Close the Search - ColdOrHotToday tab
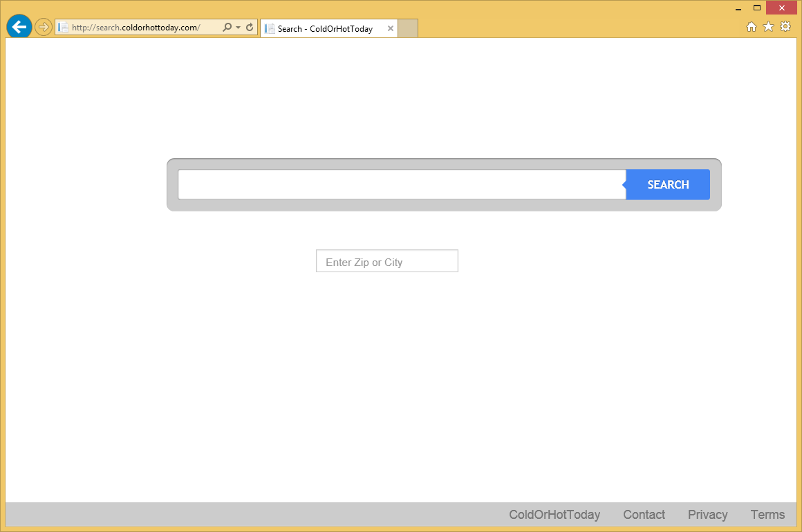Screen dimensions: 802x532 (391, 28)
